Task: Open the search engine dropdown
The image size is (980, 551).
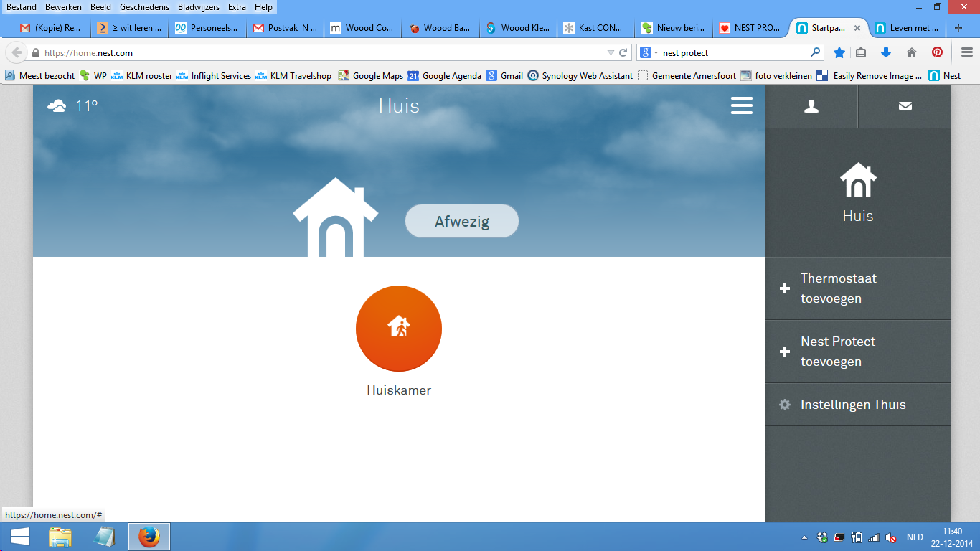Action: (649, 52)
